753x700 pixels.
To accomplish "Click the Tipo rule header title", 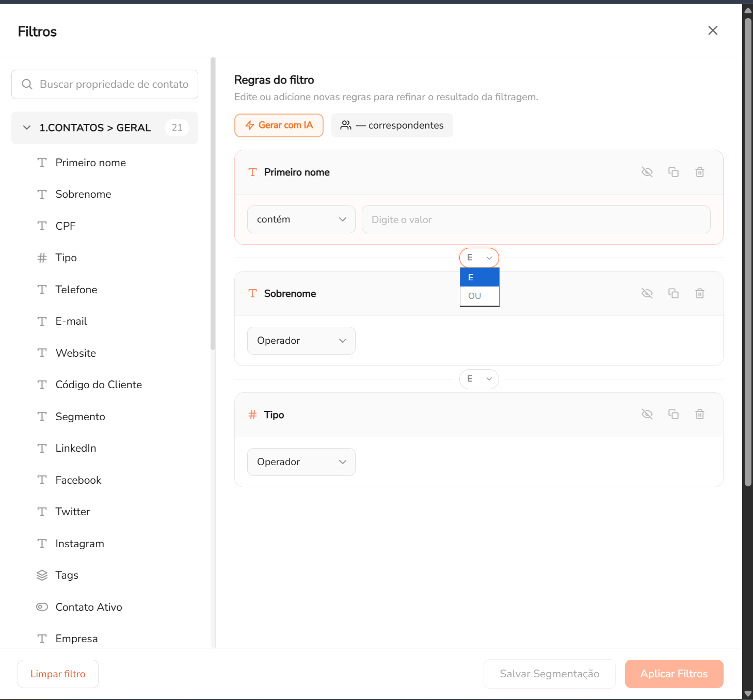I will 274,415.
